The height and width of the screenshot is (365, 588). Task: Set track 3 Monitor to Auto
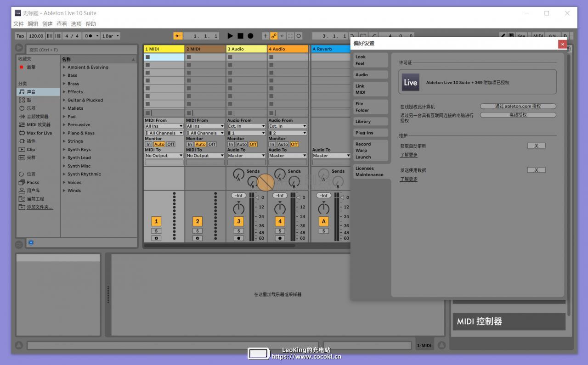click(x=242, y=144)
